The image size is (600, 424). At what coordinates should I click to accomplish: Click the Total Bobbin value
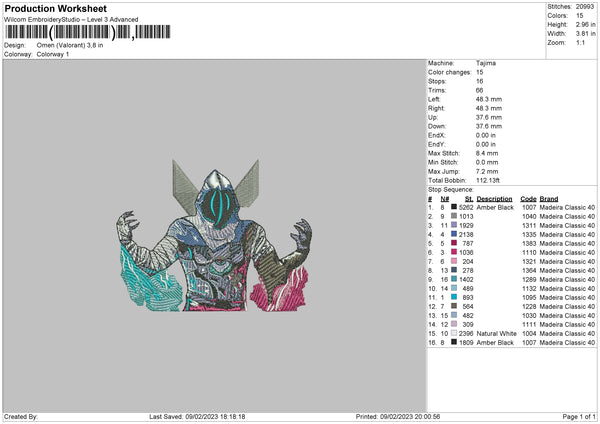[492, 179]
